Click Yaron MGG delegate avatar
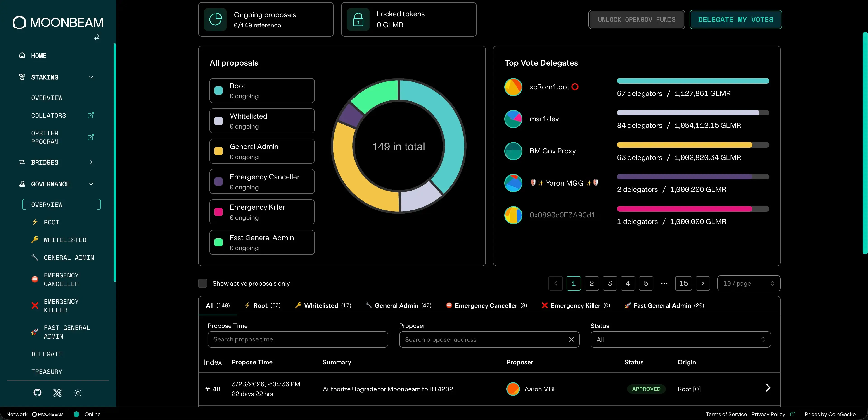This screenshot has width=868, height=420. pyautogui.click(x=513, y=183)
